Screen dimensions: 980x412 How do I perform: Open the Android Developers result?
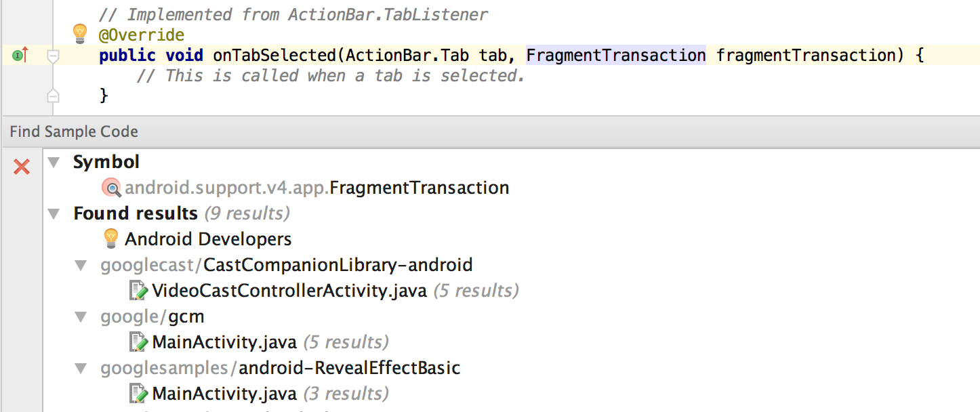tap(208, 239)
